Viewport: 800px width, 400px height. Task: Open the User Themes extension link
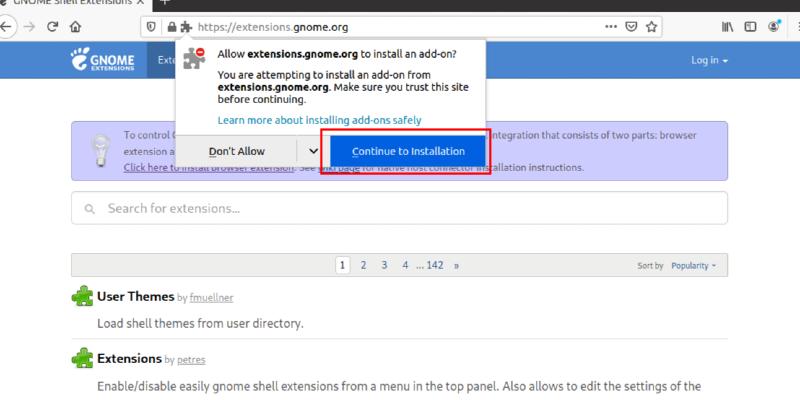pos(134,297)
